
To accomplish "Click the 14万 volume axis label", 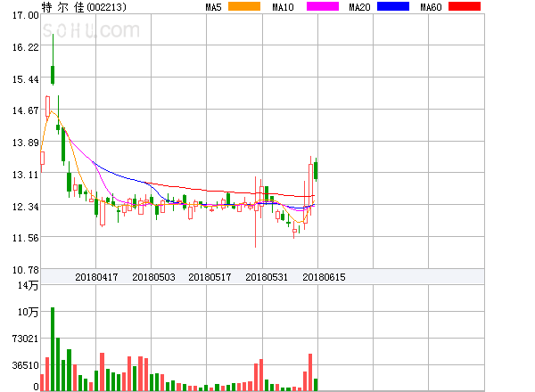I will 28,285.
